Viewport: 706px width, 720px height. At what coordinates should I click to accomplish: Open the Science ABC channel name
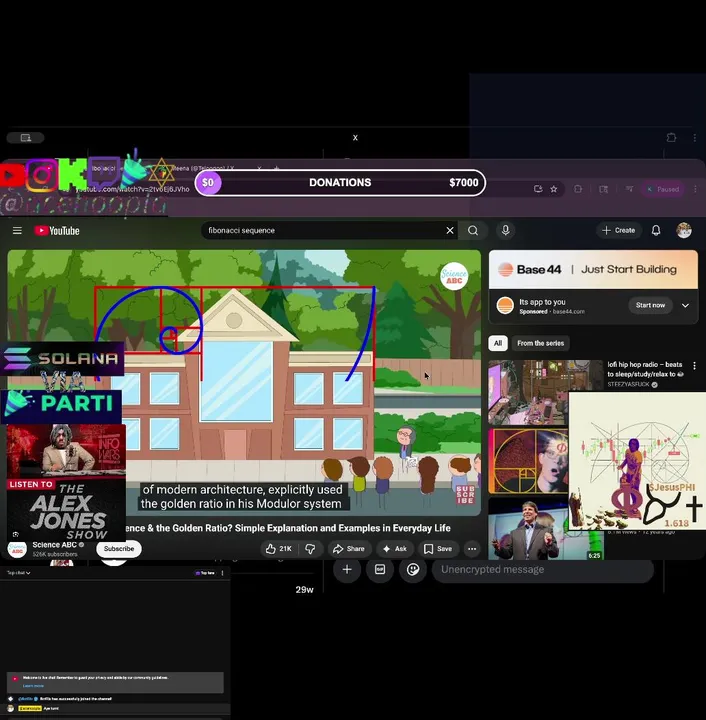[x=54, y=545]
